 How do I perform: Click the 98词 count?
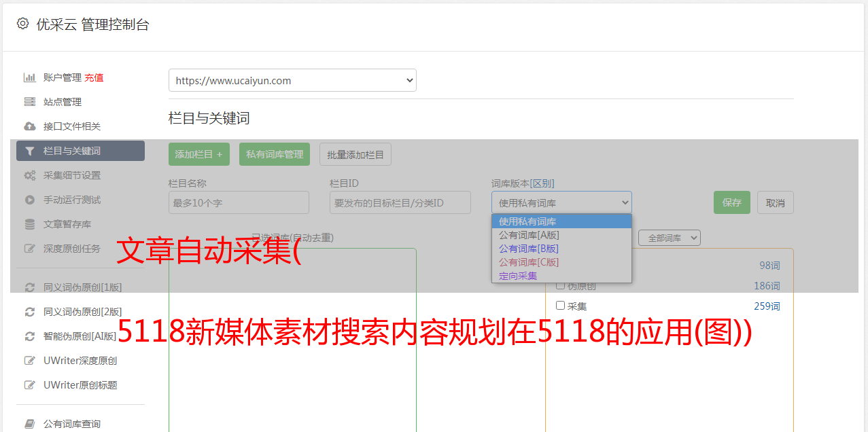pos(769,266)
